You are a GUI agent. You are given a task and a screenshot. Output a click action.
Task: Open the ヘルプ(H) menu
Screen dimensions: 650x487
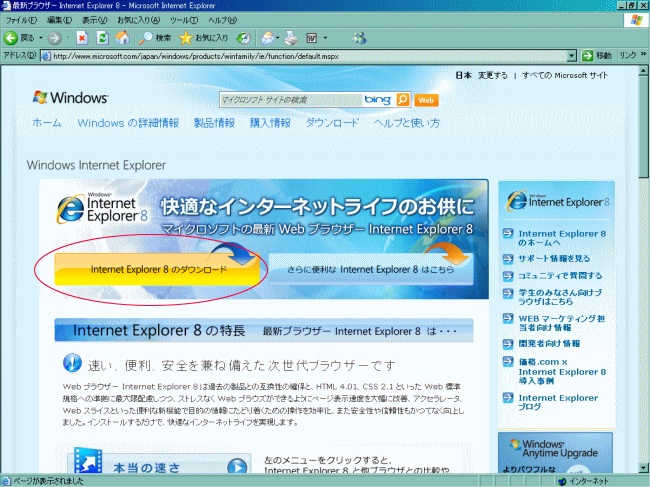coord(223,20)
